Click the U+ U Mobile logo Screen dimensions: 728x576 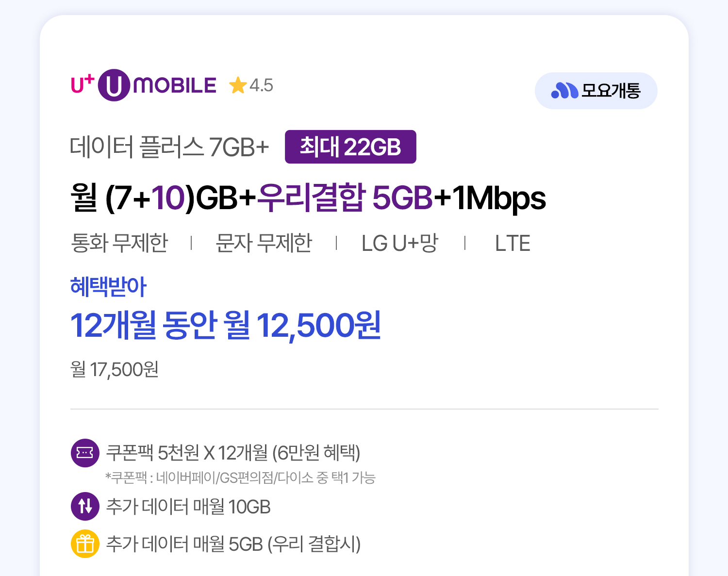pyautogui.click(x=144, y=85)
